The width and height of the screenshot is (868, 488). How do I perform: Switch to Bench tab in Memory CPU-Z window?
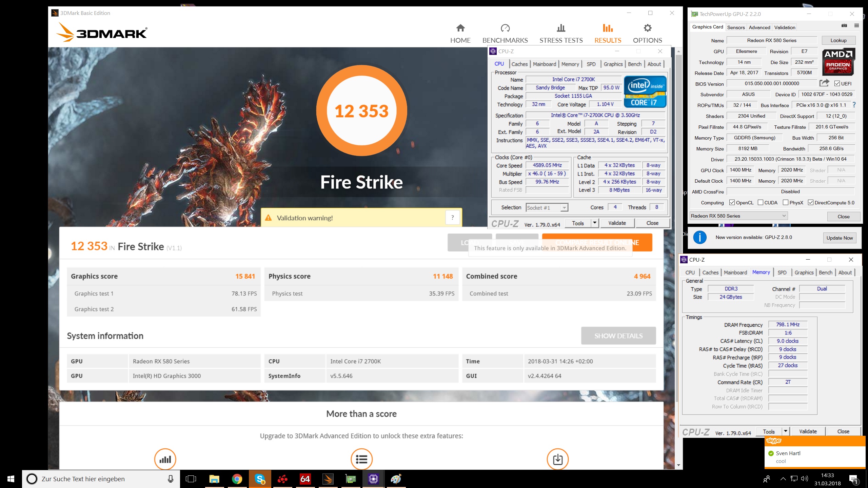click(x=825, y=272)
